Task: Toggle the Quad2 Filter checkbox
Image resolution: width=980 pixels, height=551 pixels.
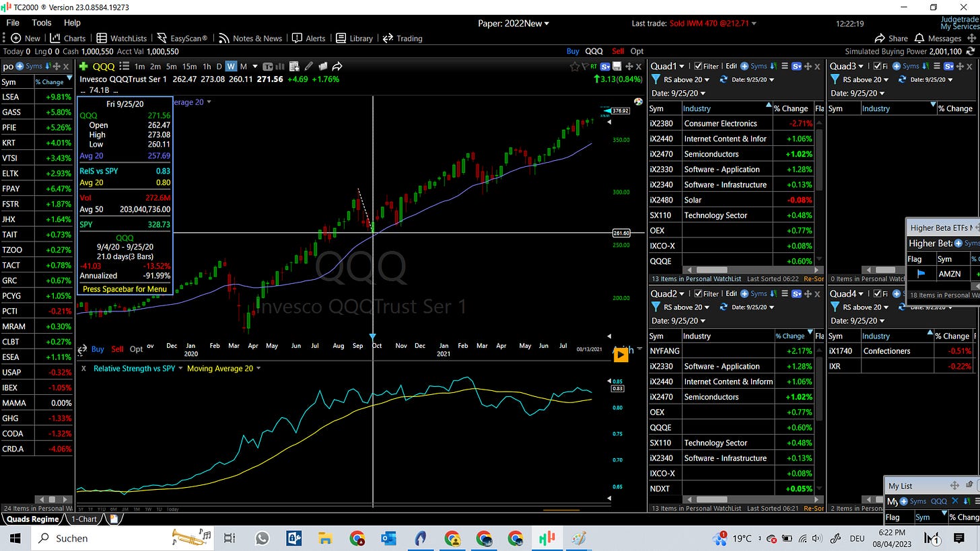Action: 698,293
